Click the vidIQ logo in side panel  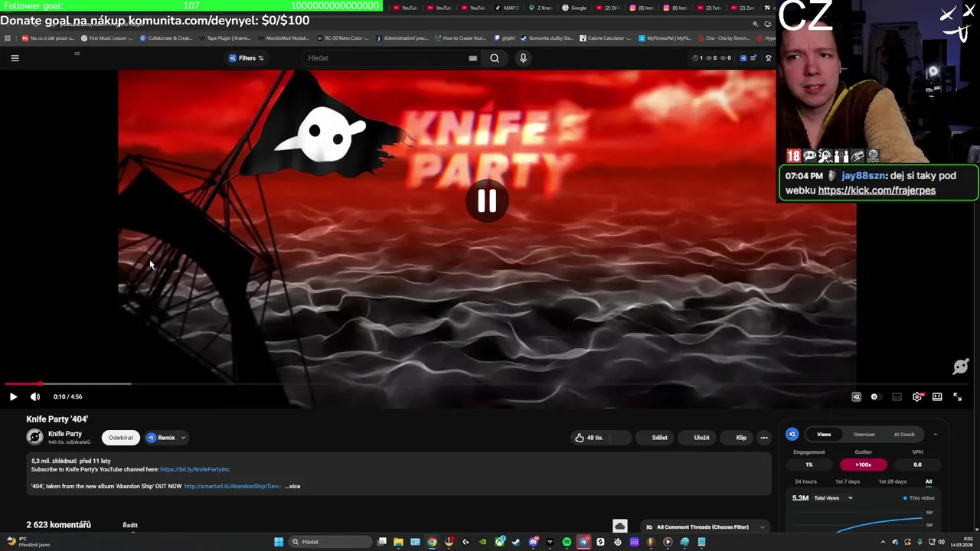pos(792,434)
